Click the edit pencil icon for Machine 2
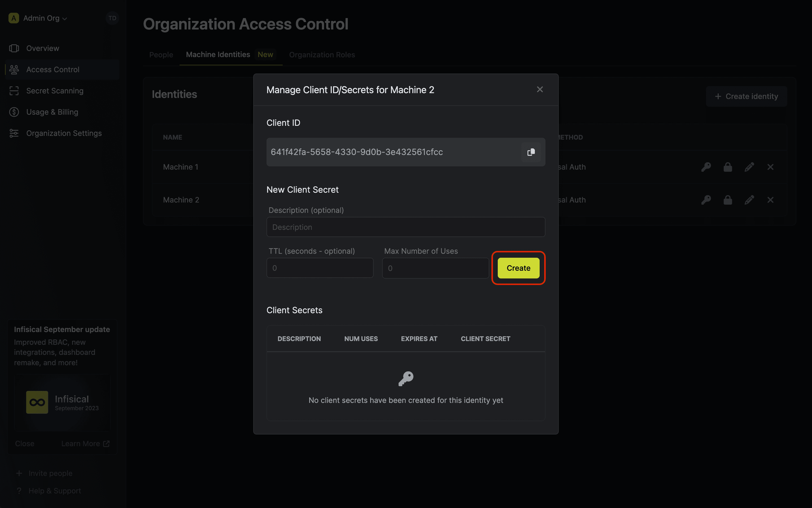 749,200
